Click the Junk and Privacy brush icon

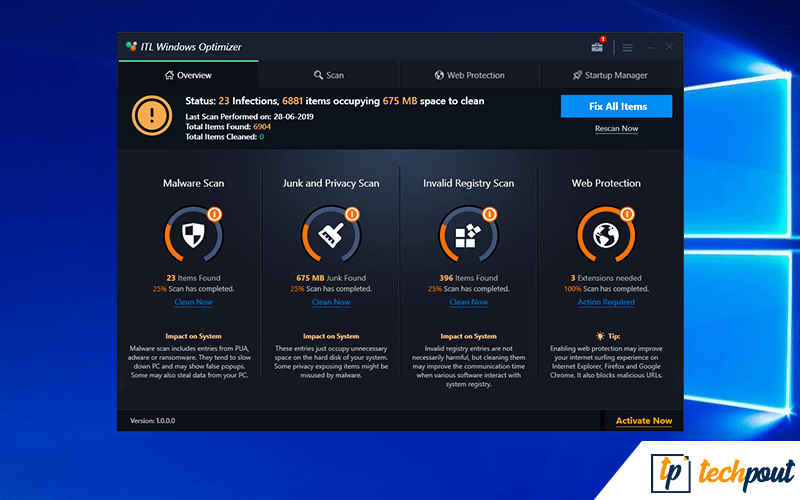click(331, 235)
